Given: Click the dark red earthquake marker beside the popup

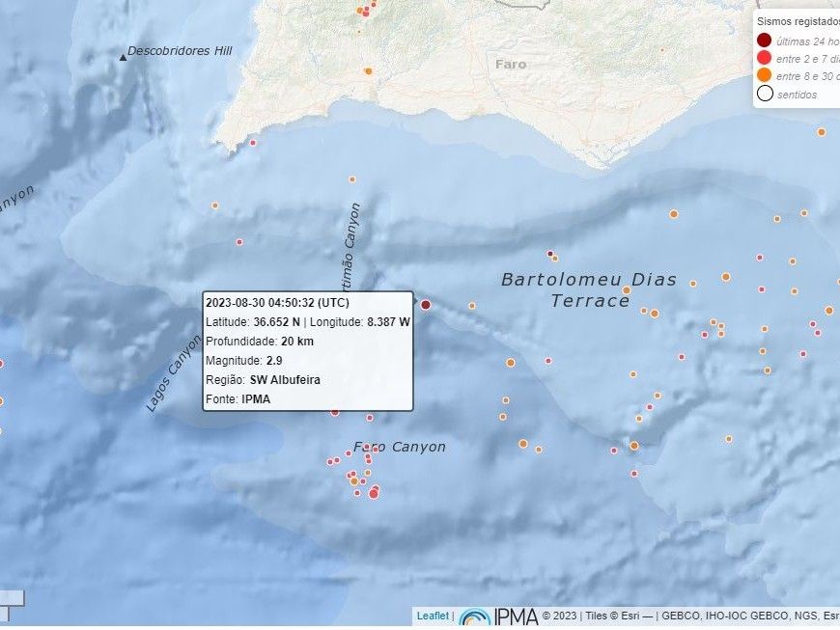Looking at the screenshot, I should pos(425,305).
